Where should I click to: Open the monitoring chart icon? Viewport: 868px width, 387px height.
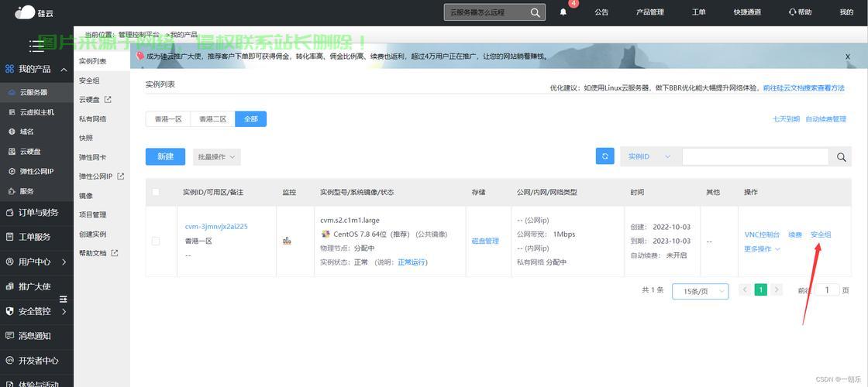[x=287, y=241]
